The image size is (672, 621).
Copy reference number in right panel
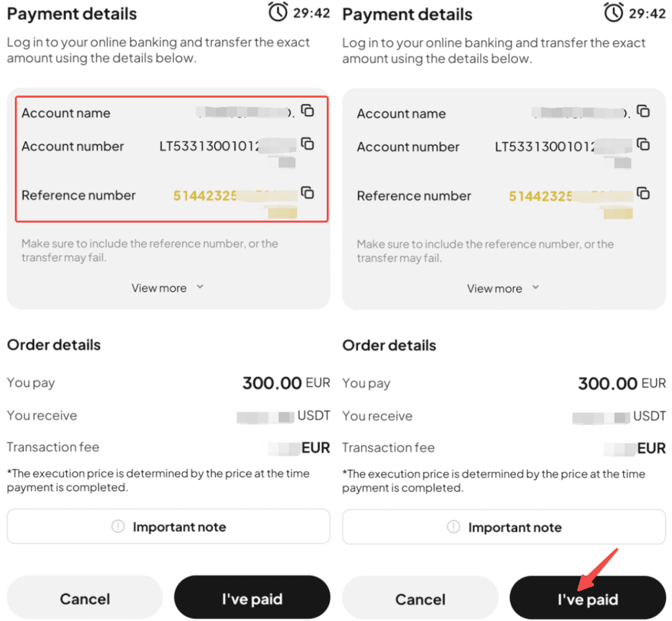(x=643, y=193)
